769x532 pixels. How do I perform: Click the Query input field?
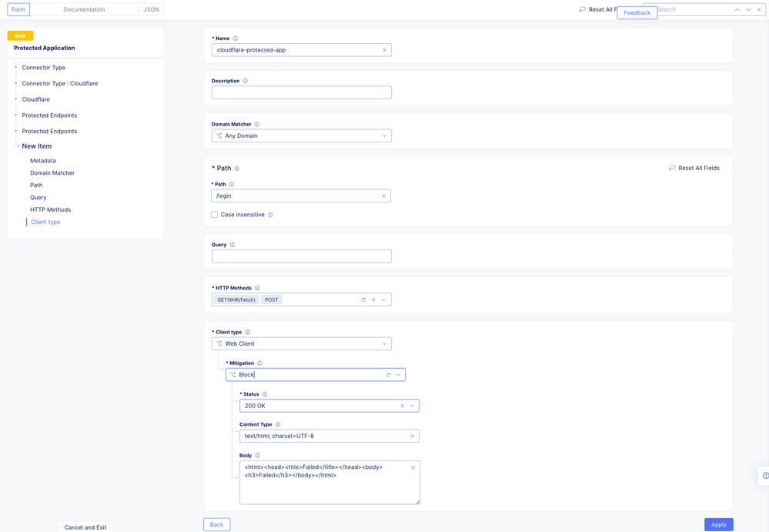pyautogui.click(x=301, y=256)
